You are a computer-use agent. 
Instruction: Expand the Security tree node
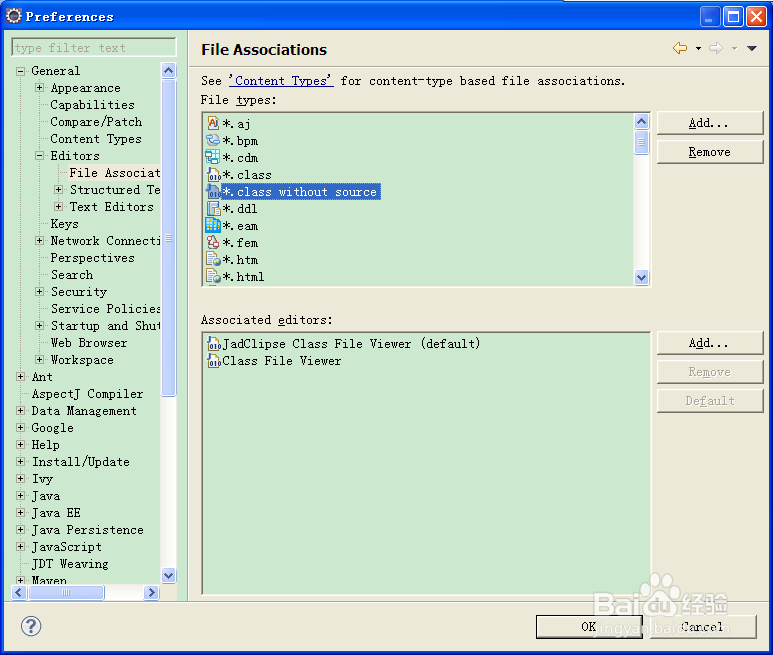pos(39,292)
